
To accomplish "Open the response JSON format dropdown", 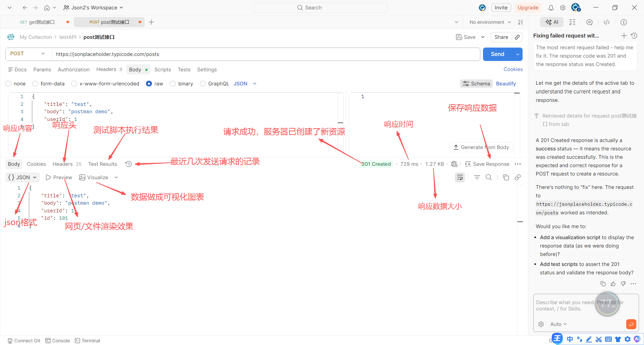I will pyautogui.click(x=22, y=177).
